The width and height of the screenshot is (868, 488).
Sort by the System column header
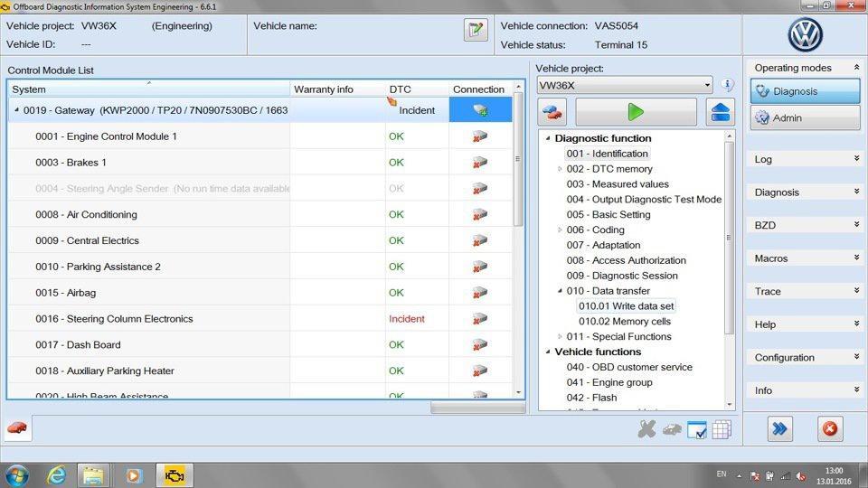[148, 89]
